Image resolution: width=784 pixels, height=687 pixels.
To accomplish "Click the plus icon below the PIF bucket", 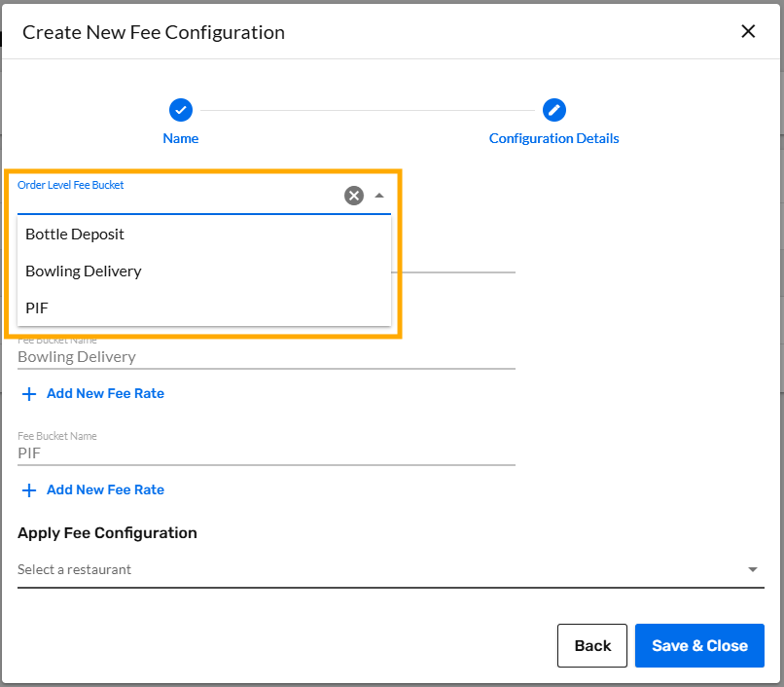I will 29,489.
